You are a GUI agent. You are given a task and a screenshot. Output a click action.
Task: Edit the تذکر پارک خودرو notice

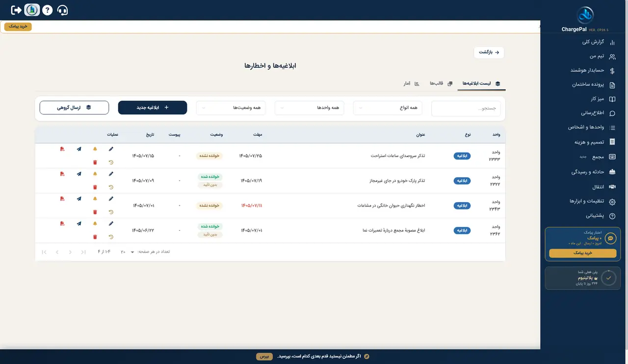coord(111,174)
